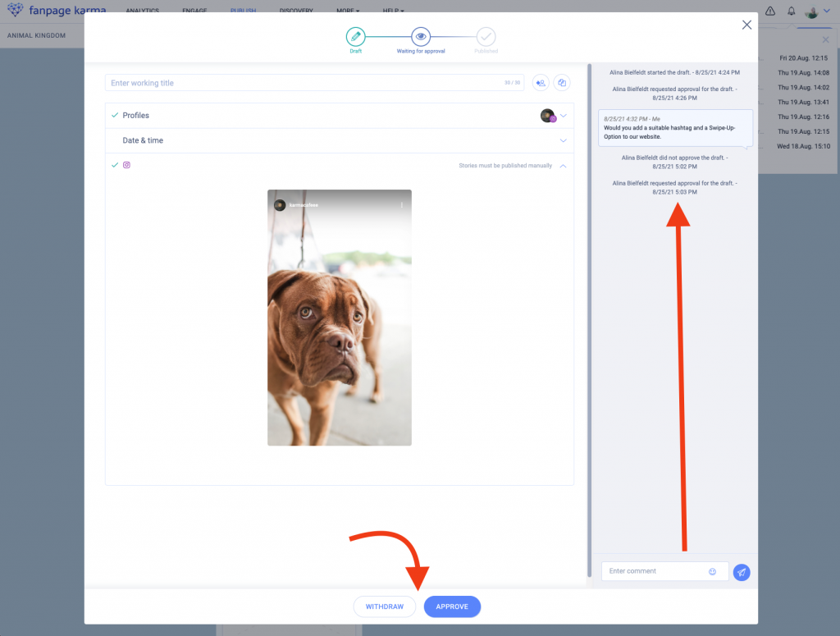Open the emoji picker in comment box
This screenshot has height=636, width=840.
(712, 571)
